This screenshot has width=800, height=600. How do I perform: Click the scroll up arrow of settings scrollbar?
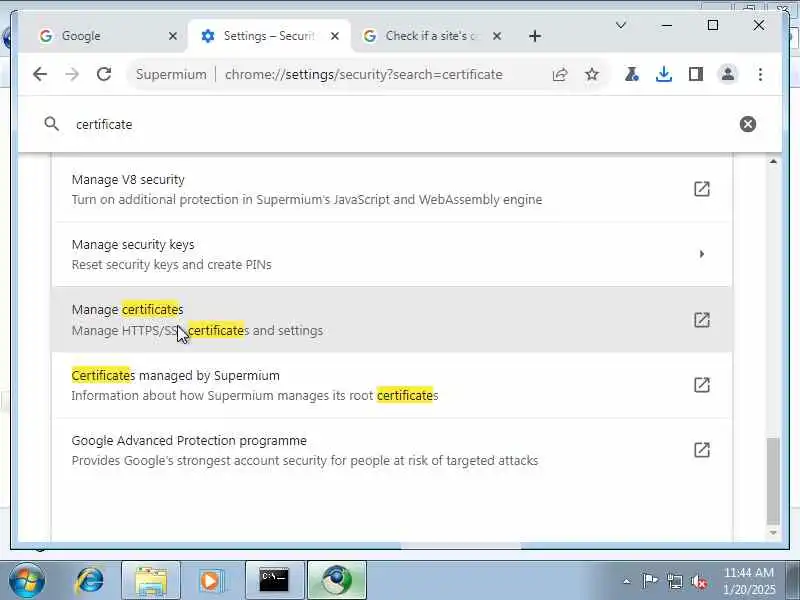pyautogui.click(x=773, y=162)
